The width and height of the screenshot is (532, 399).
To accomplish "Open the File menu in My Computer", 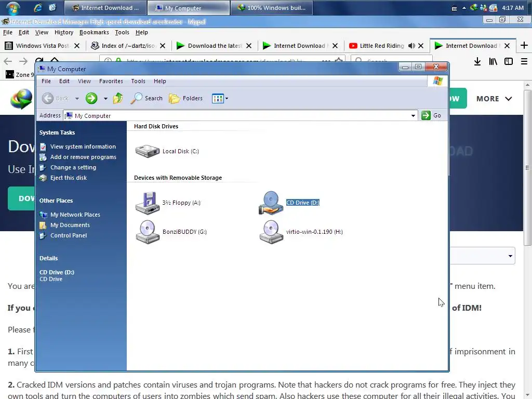I will coord(46,81).
